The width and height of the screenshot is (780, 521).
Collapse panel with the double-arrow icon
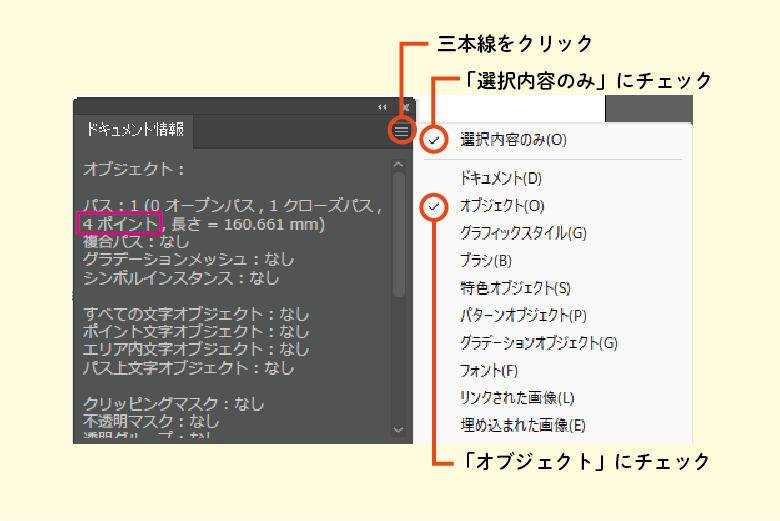(382, 107)
